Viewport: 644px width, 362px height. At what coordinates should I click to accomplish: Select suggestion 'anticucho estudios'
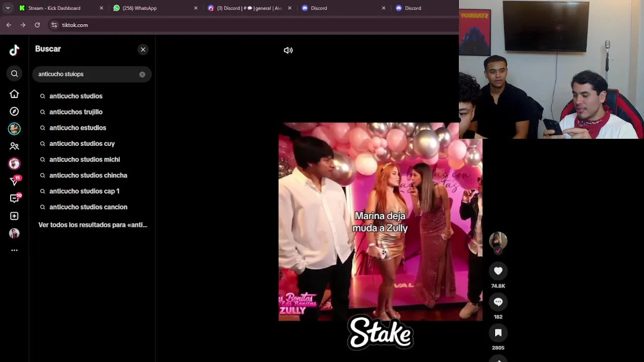tap(77, 128)
